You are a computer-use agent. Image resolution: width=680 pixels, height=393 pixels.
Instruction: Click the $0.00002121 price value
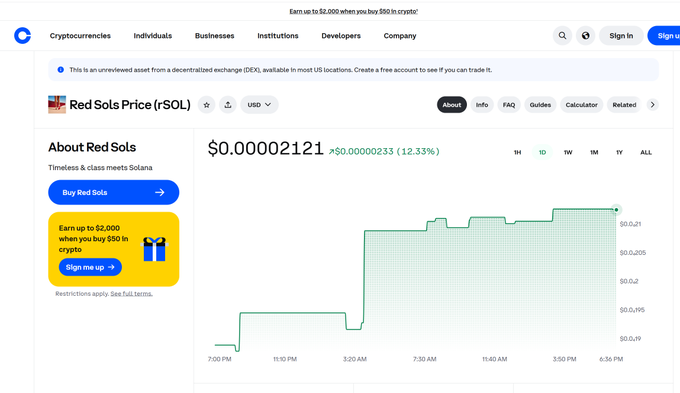[265, 148]
